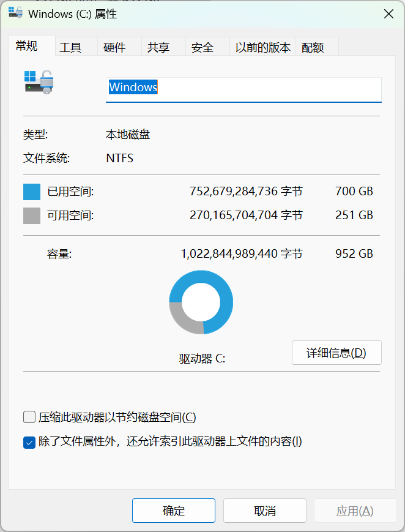
Task: Click the 驱动器 C: label
Action: [202, 359]
